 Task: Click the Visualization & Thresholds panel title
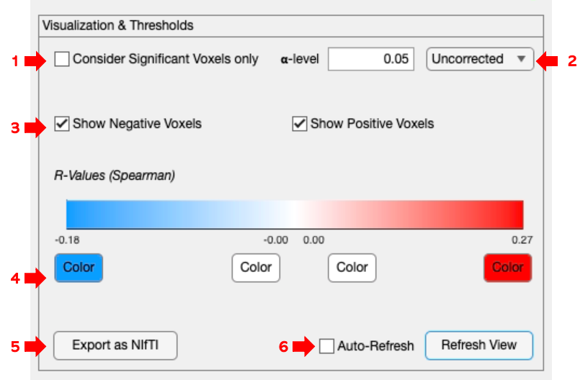pos(118,25)
